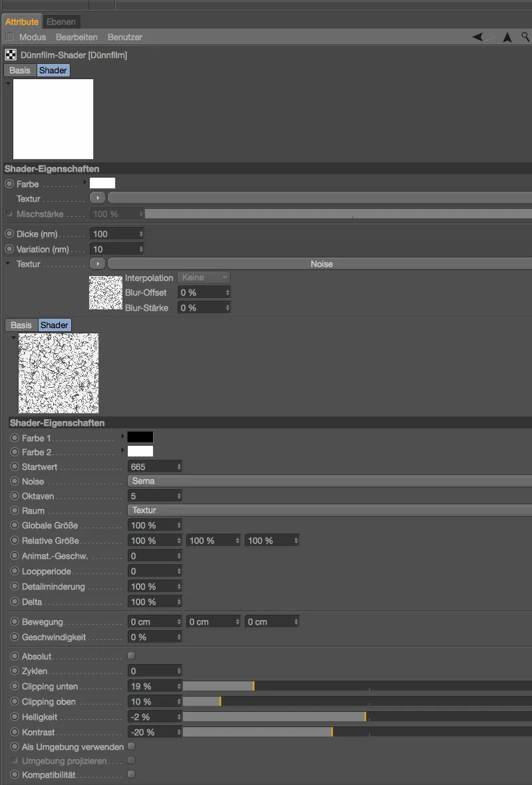Toggle the Animat.-Geschw. animation dot
This screenshot has height=785, width=532.
(x=15, y=555)
